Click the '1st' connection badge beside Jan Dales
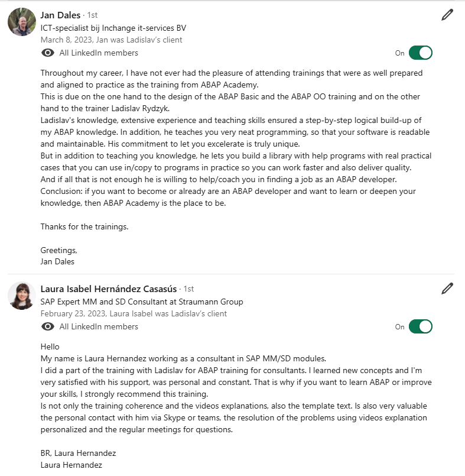Viewport: 465px width, 476px height. (93, 15)
